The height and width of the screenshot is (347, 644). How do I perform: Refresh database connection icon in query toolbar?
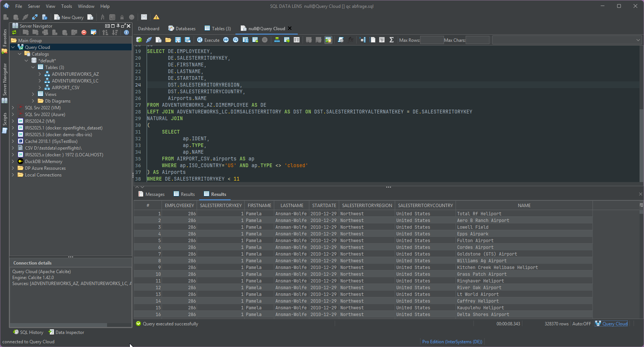[x=139, y=40]
